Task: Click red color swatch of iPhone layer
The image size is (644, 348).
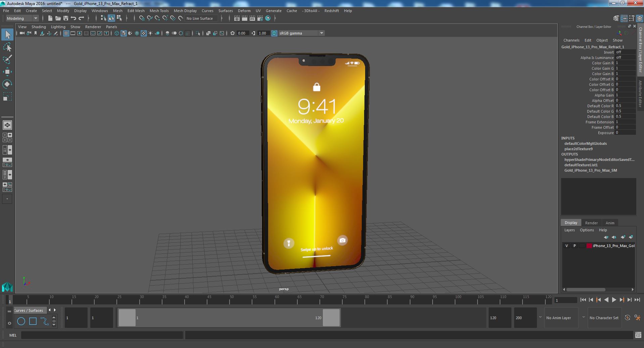Action: pyautogui.click(x=589, y=246)
